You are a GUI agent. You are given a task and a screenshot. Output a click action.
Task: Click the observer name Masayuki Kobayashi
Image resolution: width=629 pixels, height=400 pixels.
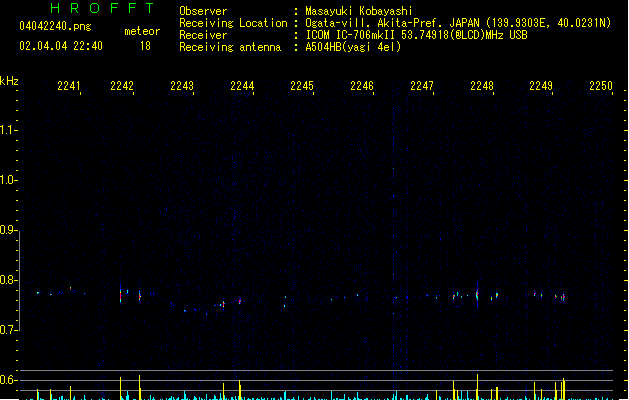[x=359, y=11]
